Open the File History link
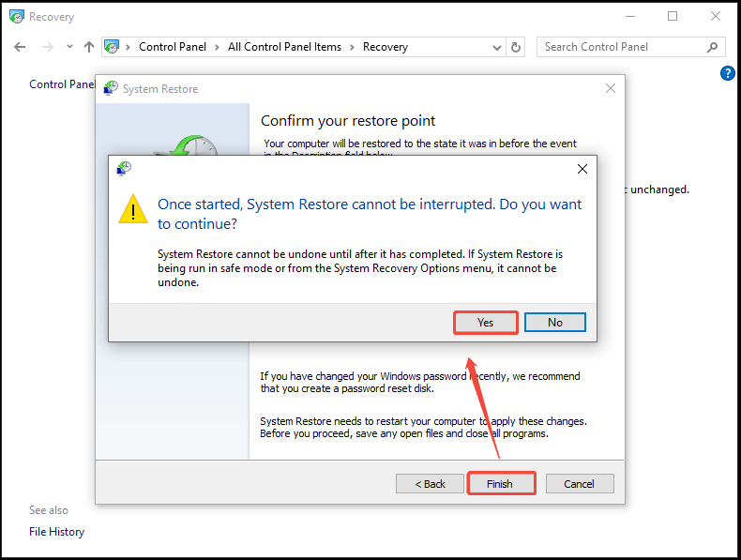 56,532
